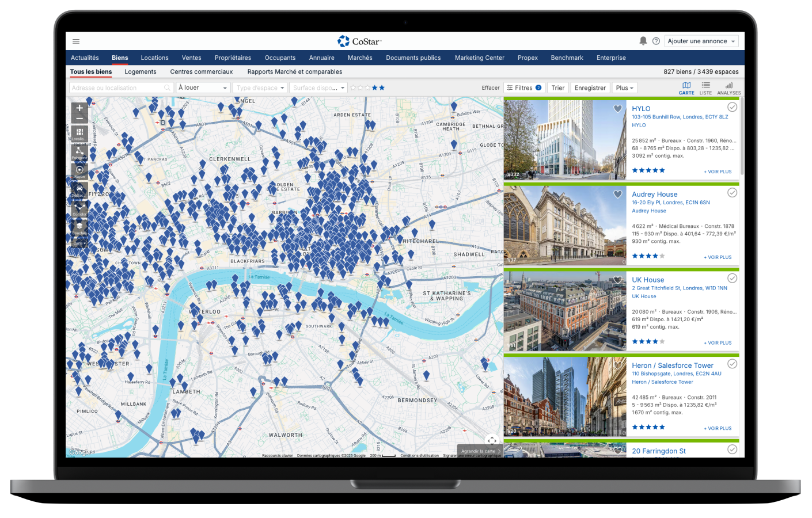The height and width of the screenshot is (518, 812).
Task: Switch to the Analyses view
Action: (728, 87)
